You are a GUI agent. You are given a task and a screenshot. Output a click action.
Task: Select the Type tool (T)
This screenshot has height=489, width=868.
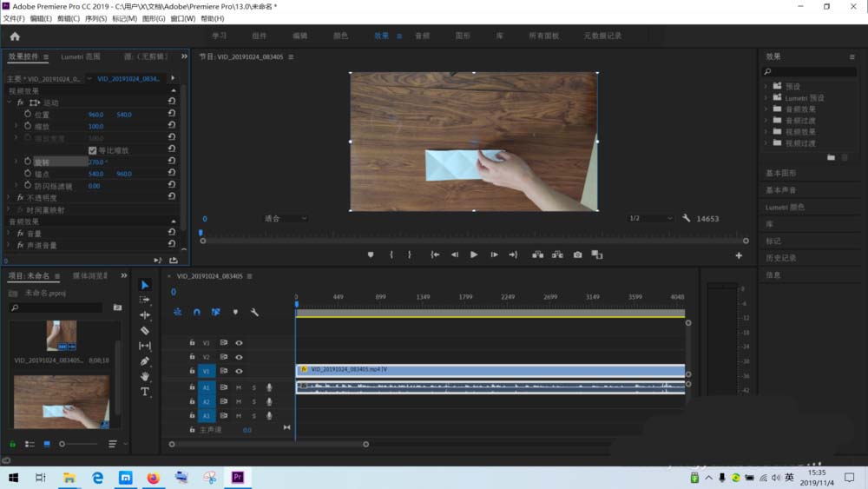coord(145,392)
